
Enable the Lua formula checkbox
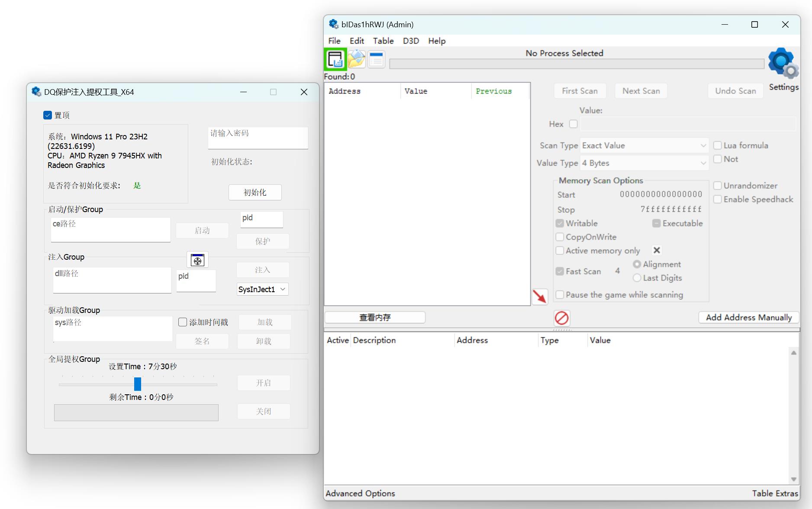point(717,145)
